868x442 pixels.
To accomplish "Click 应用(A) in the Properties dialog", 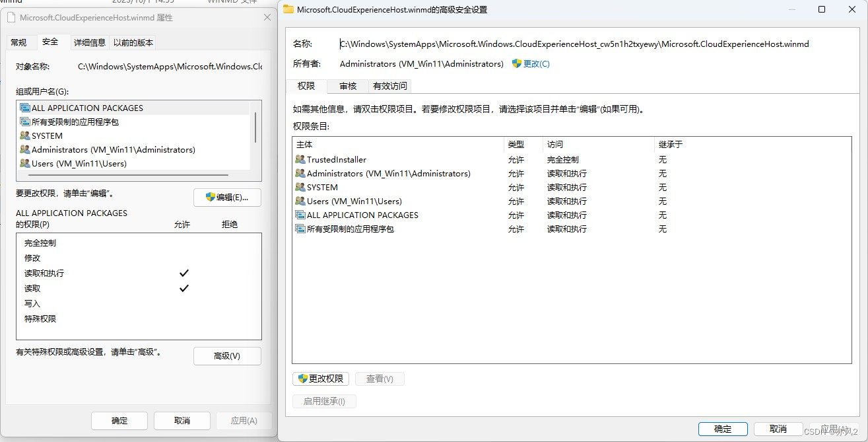I will [x=244, y=420].
